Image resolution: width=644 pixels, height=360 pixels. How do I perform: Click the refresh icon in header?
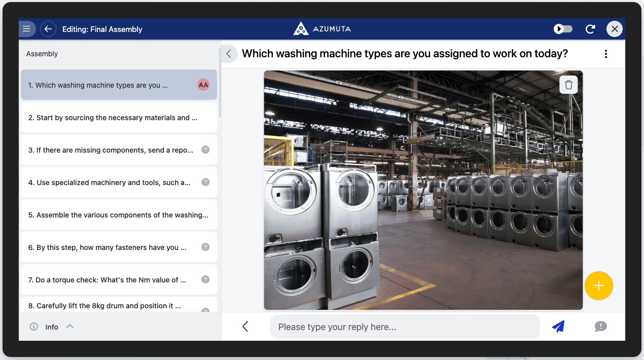[590, 29]
